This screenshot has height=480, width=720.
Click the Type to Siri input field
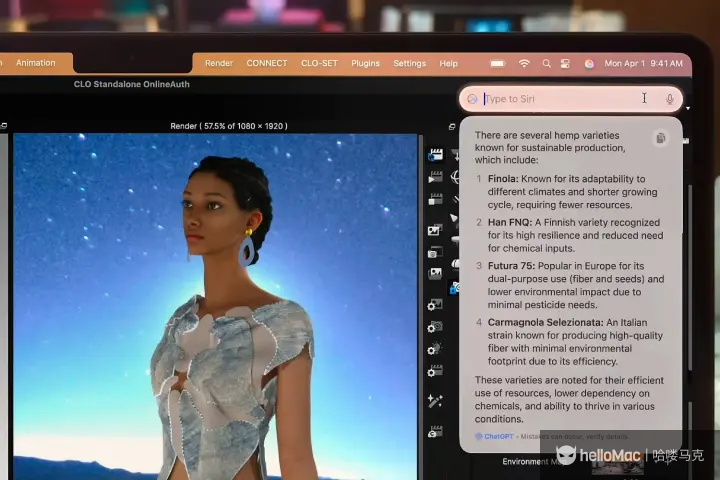tap(560, 99)
